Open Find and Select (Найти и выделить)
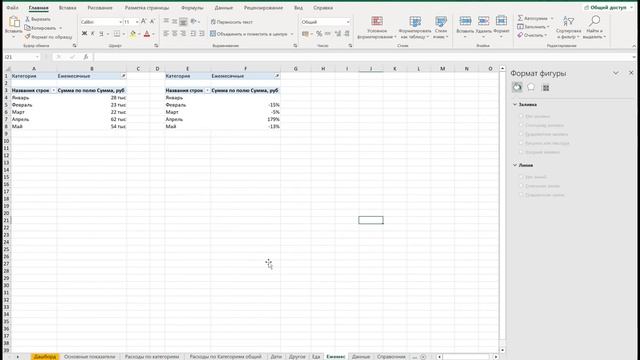The width and height of the screenshot is (640, 360). (x=594, y=27)
